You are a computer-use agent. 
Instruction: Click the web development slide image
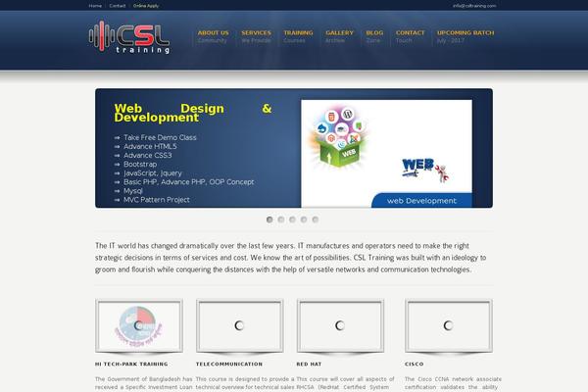386,154
